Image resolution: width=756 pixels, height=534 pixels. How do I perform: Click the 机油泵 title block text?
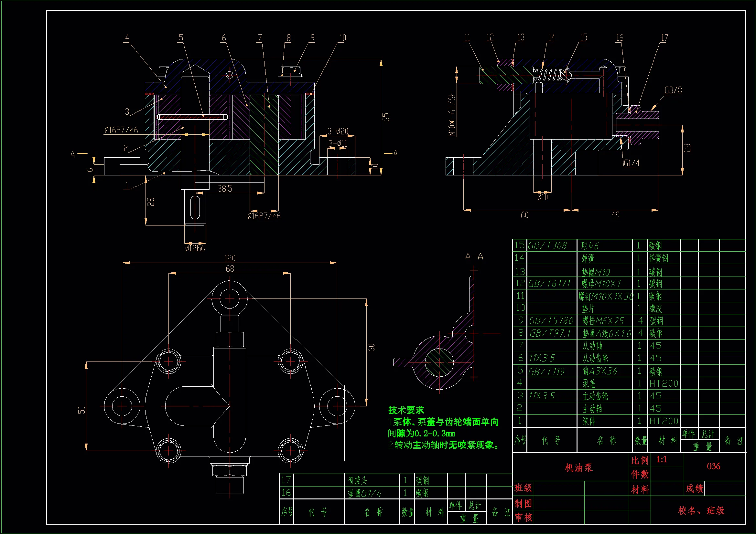pos(578,467)
